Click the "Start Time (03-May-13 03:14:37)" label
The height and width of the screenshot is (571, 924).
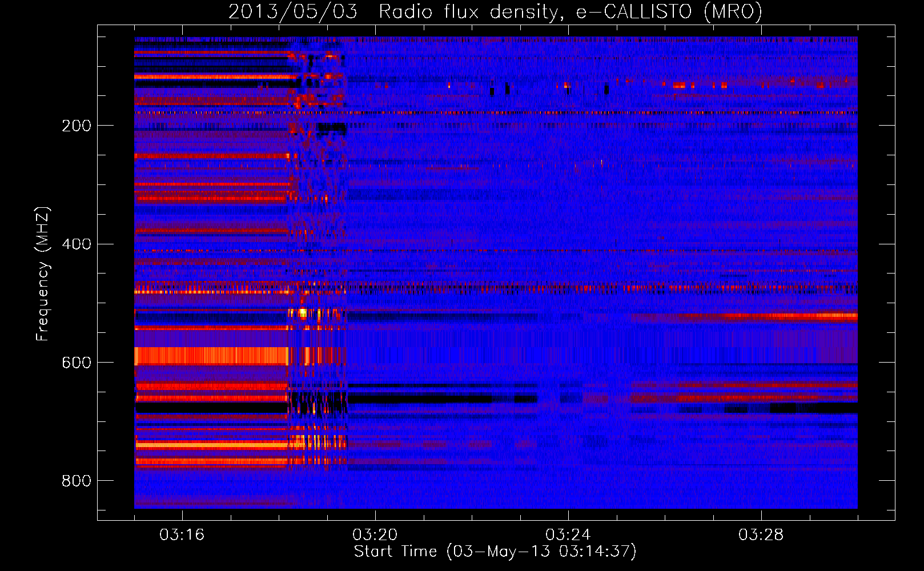pos(495,552)
